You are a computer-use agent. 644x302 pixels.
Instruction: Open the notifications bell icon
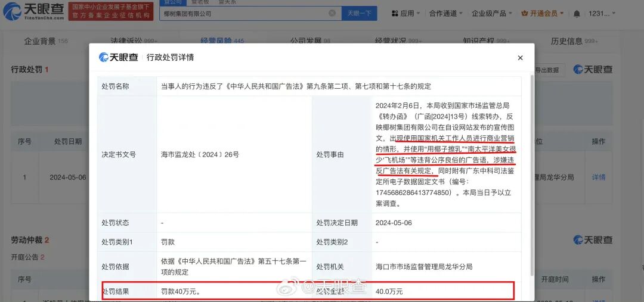(x=577, y=14)
